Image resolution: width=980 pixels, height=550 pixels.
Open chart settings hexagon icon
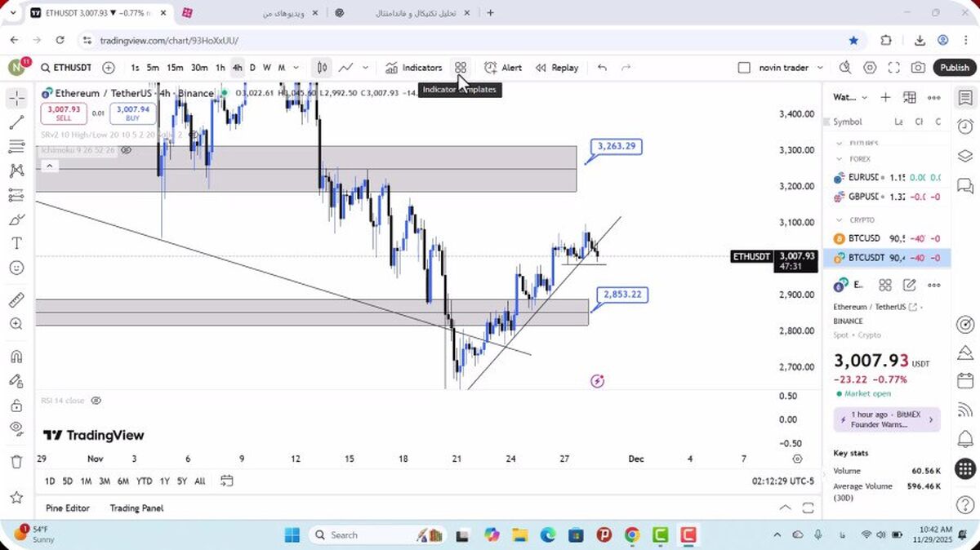pos(870,68)
